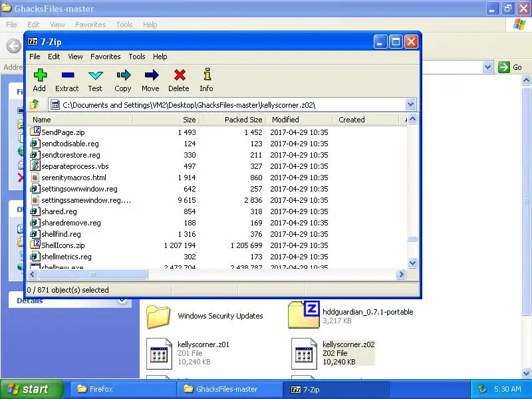Click the horizontal scrollbar thumb in 7-Zip
532x399 pixels.
point(93,274)
